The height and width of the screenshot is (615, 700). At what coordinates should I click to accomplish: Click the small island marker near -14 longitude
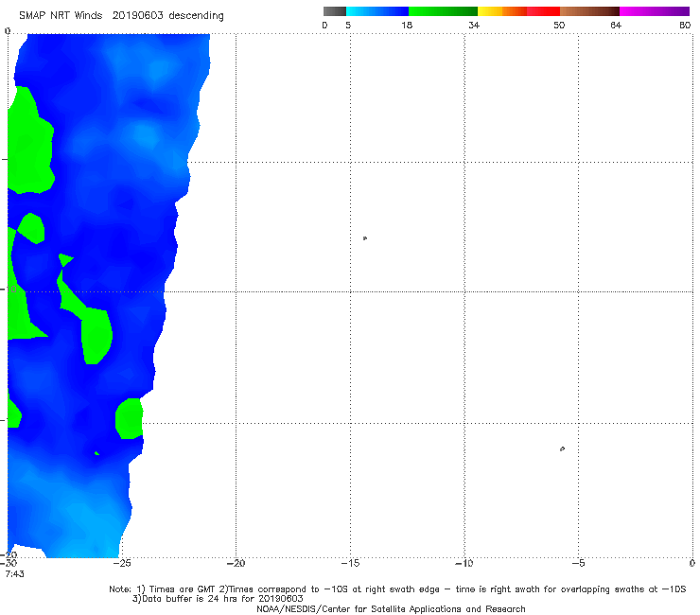point(365,238)
